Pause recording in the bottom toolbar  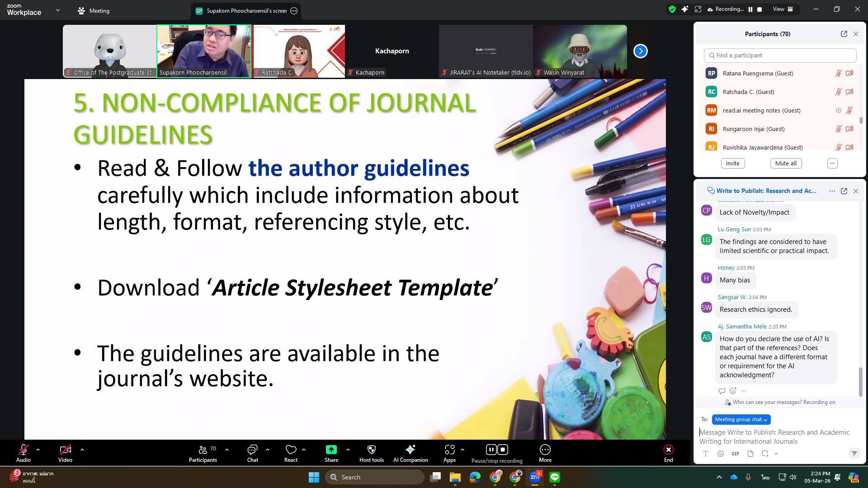[491, 449]
